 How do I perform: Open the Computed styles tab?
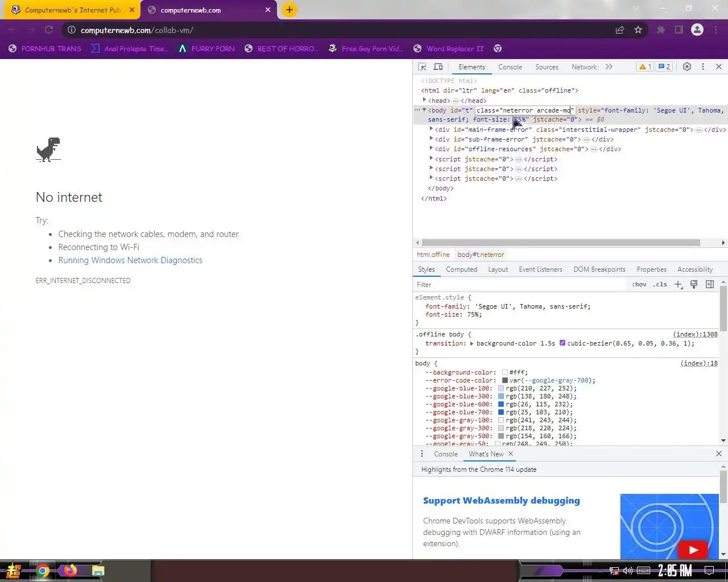click(461, 269)
